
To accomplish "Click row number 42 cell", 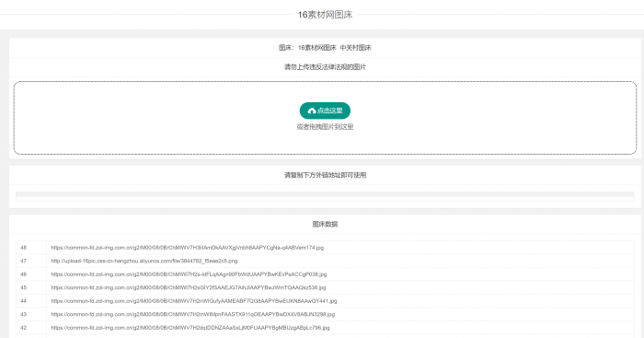I will (x=31, y=328).
